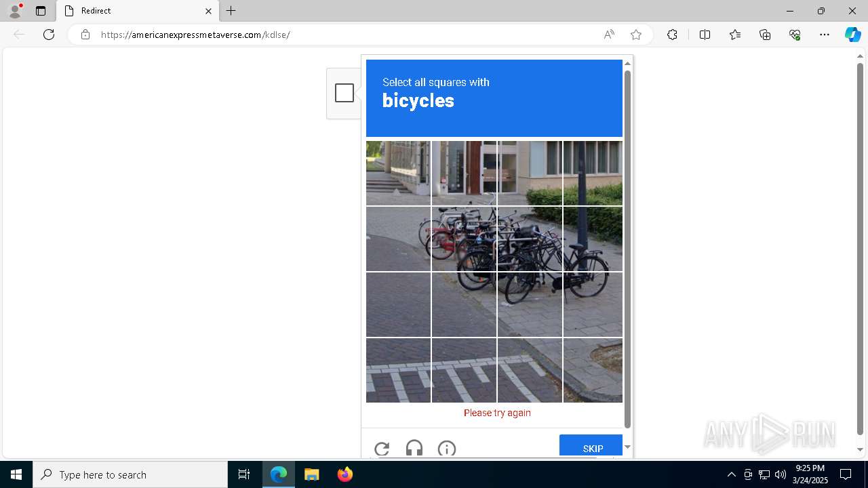Image resolution: width=868 pixels, height=488 pixels.
Task: Reload captcha with the new challenge icon
Action: click(x=382, y=449)
